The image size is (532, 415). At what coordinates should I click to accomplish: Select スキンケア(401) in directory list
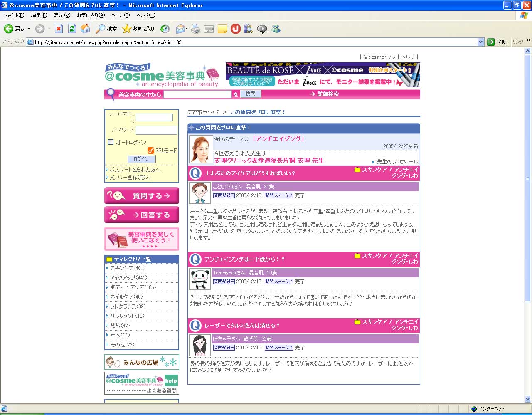click(128, 268)
